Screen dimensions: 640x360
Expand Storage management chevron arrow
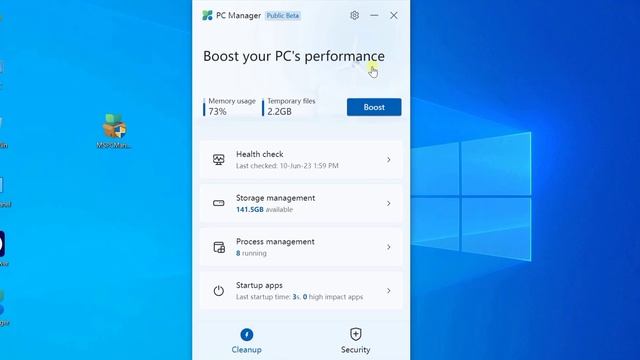click(x=389, y=203)
